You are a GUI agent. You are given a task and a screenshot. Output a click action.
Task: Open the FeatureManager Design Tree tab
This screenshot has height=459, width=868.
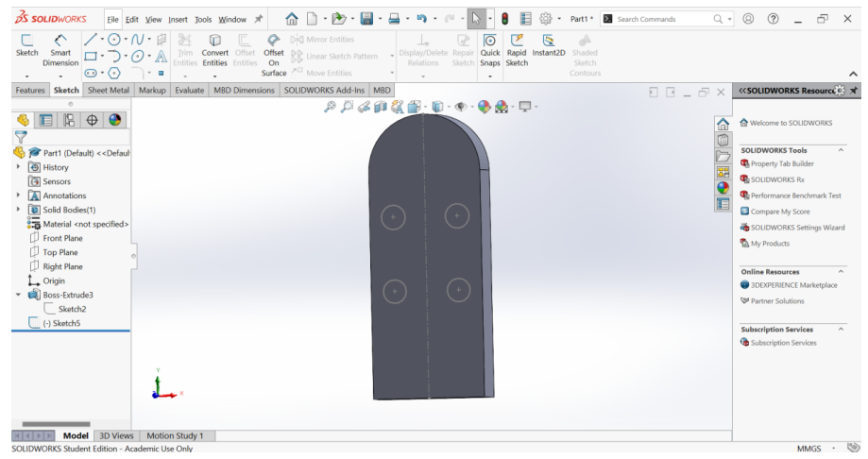[x=23, y=120]
